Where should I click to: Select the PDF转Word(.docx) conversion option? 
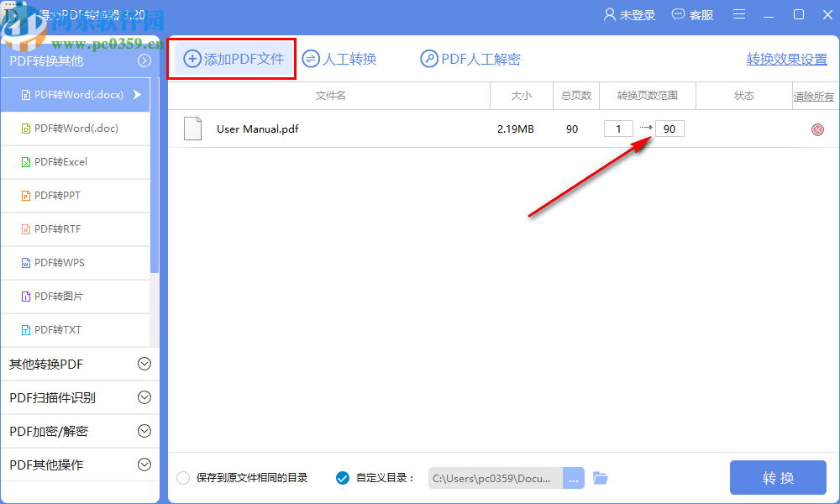76,95
